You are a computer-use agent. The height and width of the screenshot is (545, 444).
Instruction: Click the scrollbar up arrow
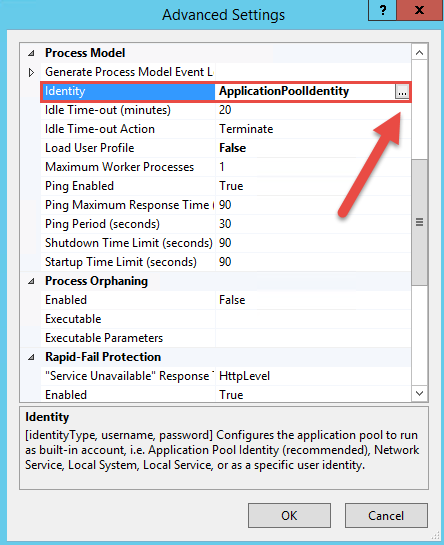point(419,53)
